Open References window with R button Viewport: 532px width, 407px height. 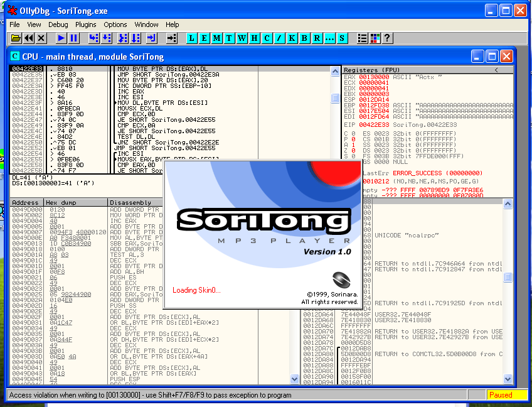click(317, 38)
